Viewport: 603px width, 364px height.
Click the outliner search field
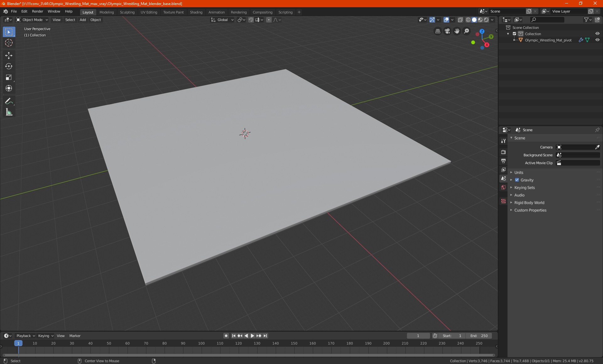pos(547,20)
